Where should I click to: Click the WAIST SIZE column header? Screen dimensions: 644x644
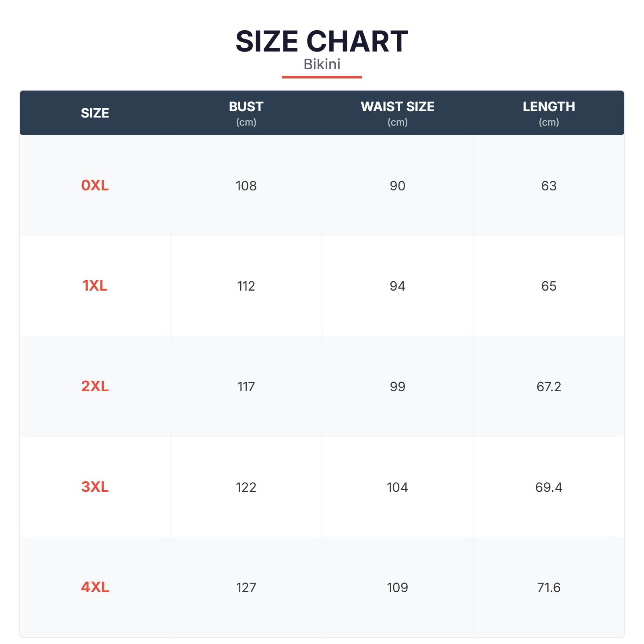(397, 107)
